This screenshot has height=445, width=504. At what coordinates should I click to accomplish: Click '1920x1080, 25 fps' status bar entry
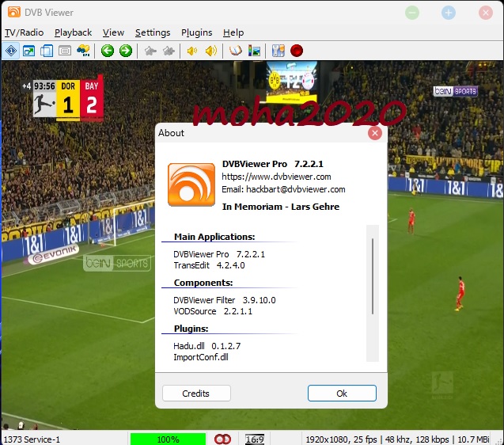[341, 439]
